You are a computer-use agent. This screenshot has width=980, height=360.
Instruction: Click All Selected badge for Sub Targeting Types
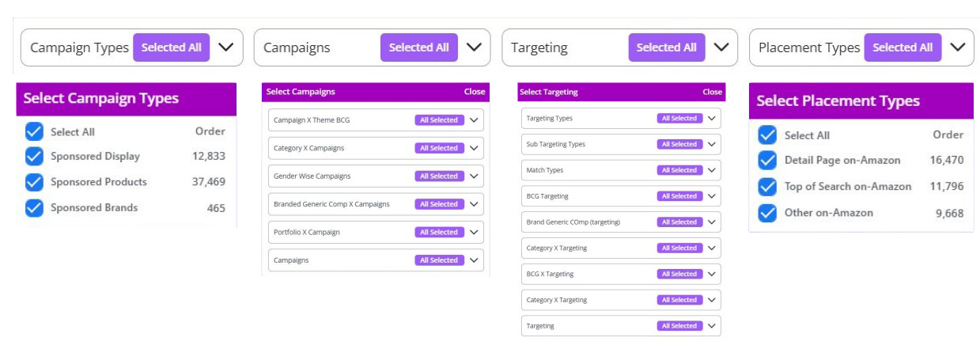tap(679, 144)
